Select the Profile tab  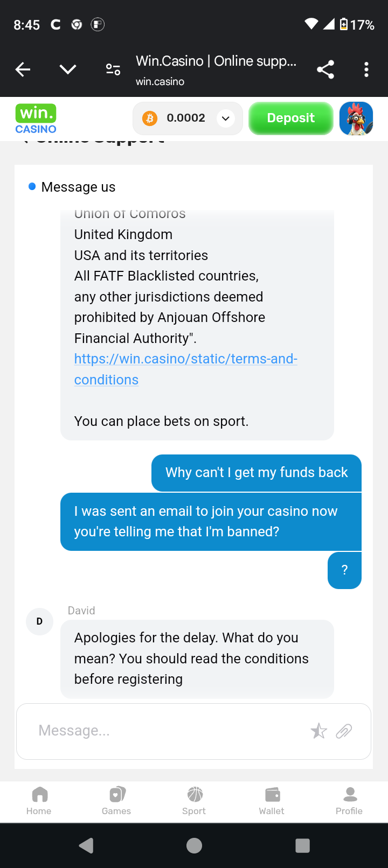(349, 801)
